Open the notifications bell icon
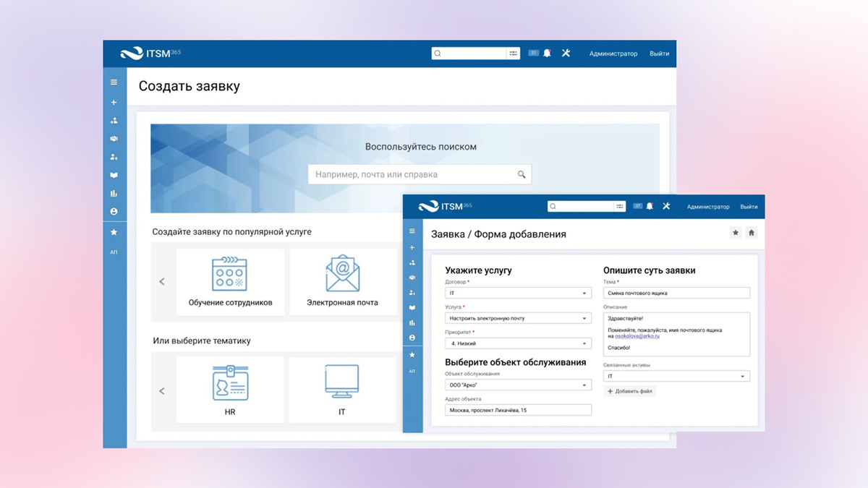This screenshot has height=488, width=868. [546, 53]
